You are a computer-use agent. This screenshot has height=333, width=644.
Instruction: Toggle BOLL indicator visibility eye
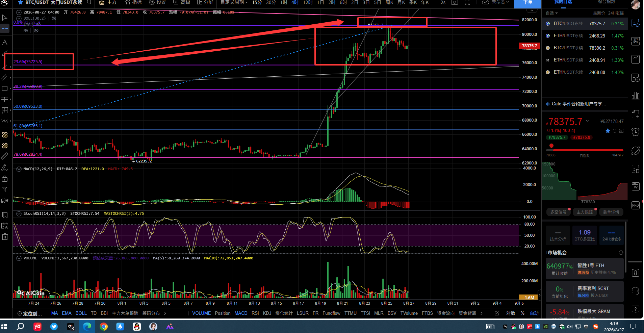point(54,18)
